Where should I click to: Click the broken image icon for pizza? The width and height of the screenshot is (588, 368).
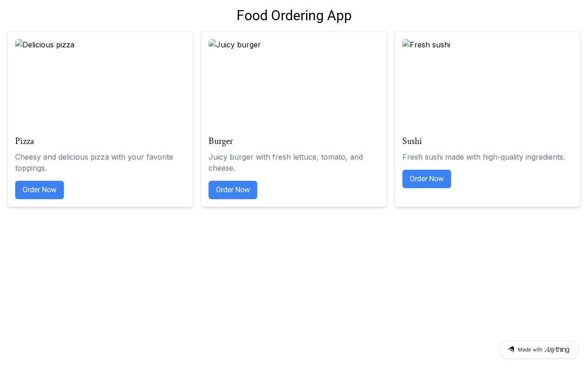[19, 44]
